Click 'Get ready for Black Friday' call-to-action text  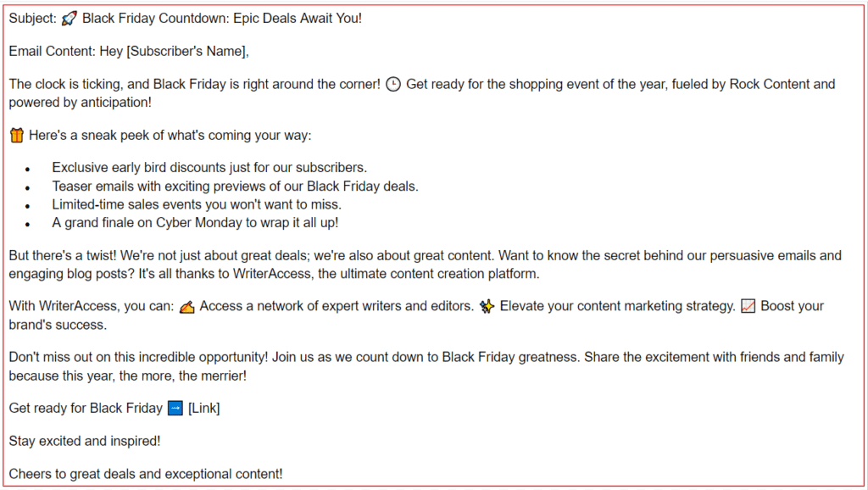(x=86, y=409)
